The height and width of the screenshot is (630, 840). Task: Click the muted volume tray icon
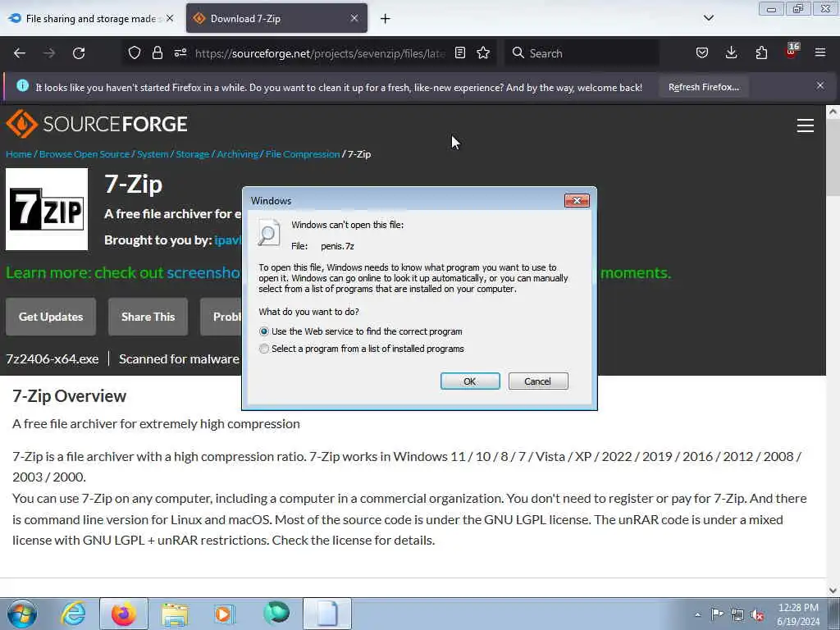point(757,614)
